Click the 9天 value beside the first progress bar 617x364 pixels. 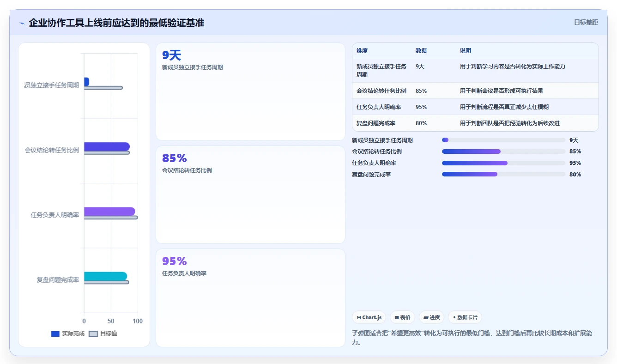point(574,140)
